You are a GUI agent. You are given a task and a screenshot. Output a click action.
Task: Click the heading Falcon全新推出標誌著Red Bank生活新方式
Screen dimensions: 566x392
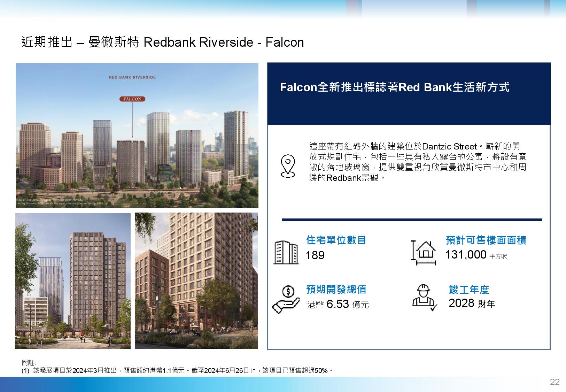[395, 87]
